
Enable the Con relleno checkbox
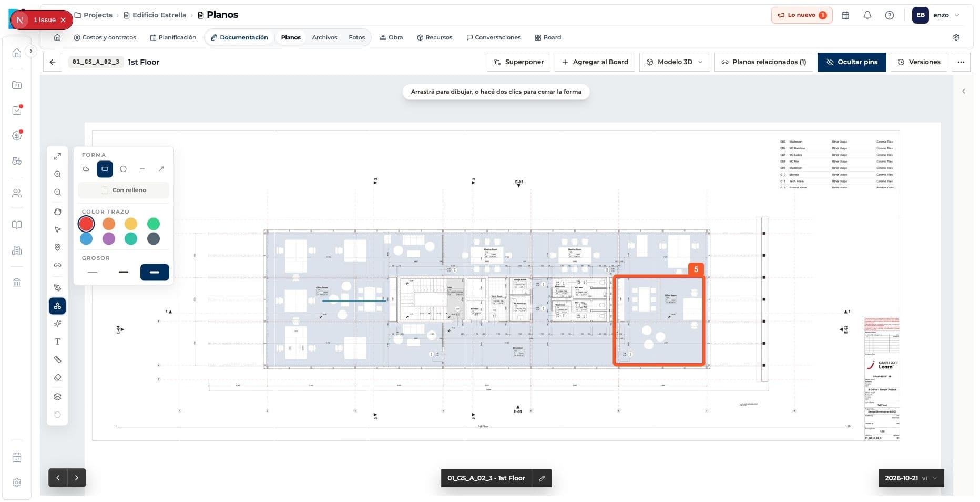point(105,190)
